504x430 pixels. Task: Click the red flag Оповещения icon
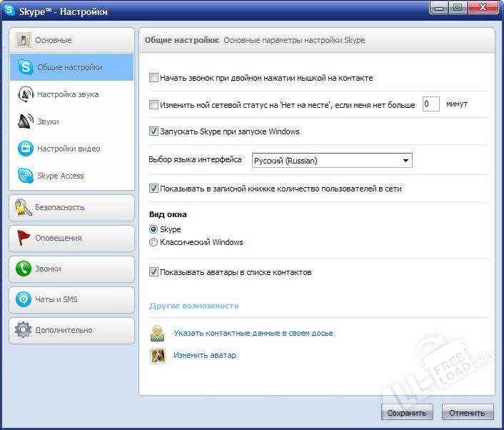[24, 238]
